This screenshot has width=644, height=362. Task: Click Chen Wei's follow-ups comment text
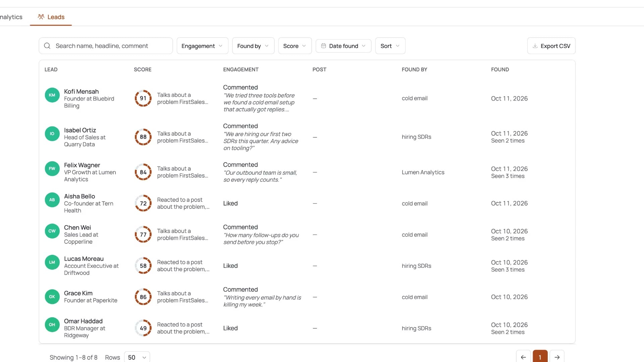[x=261, y=238]
